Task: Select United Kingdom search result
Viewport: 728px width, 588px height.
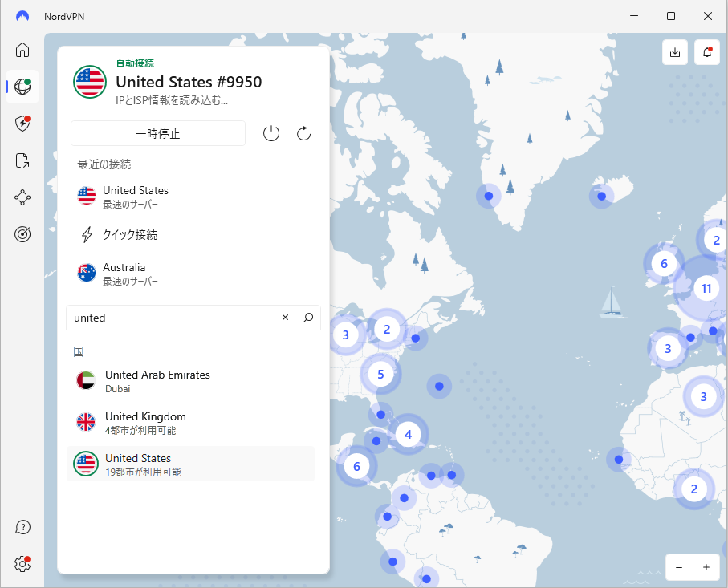Action: click(x=191, y=423)
